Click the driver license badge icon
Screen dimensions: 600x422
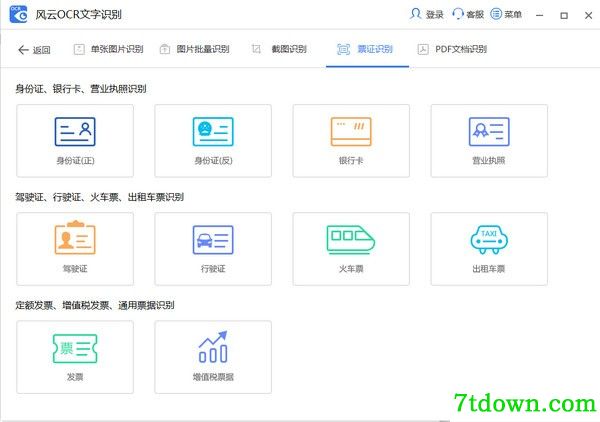(75, 238)
